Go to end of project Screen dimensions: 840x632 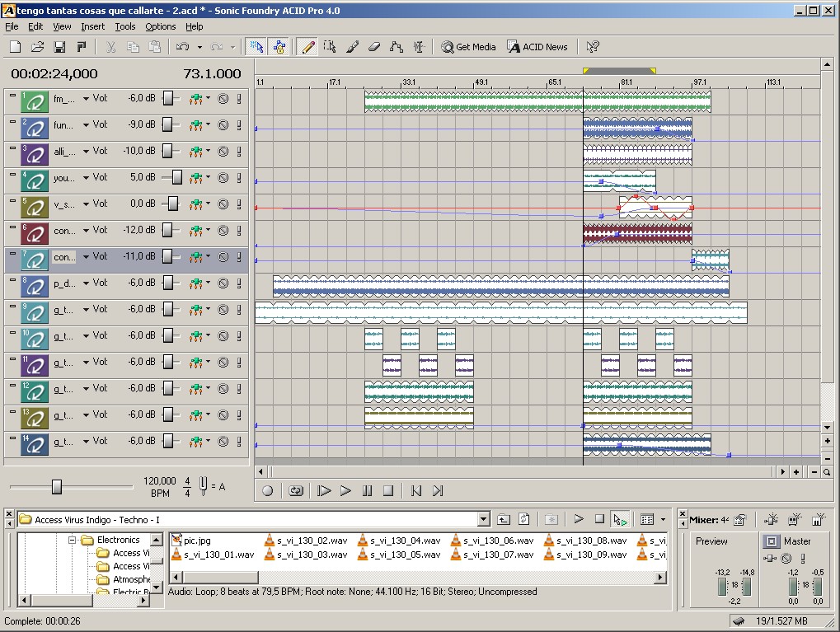click(x=438, y=490)
